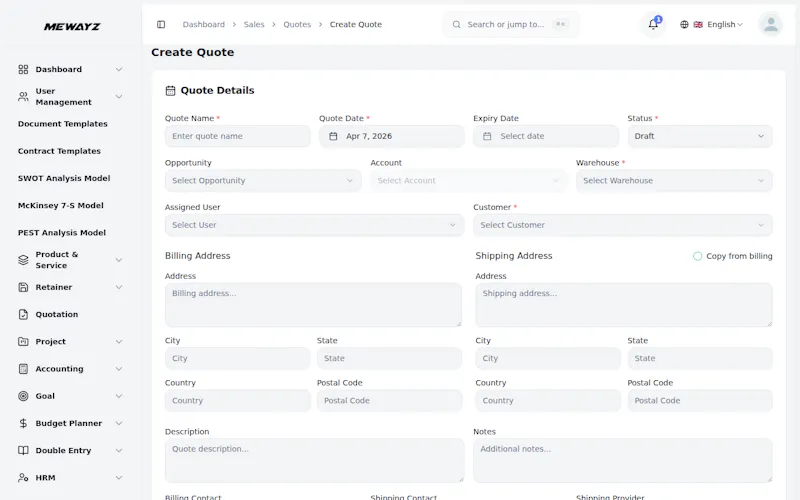Click the shipping Country field
Image resolution: width=800 pixels, height=500 pixels.
coord(548,401)
